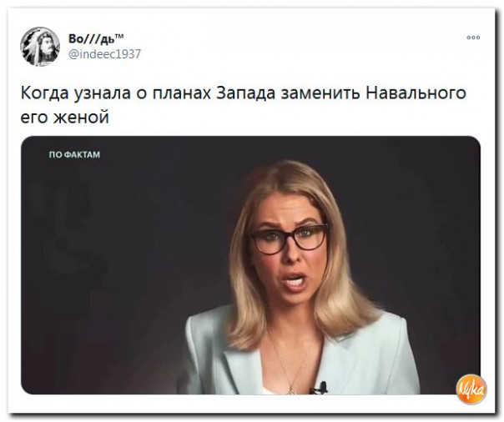This screenshot has width=504, height=422.
Task: Open the @indeec1937 handle link
Action: [x=105, y=54]
